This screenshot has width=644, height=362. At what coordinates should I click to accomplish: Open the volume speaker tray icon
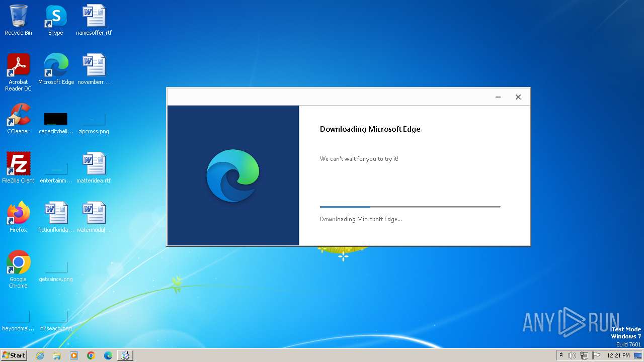point(572,355)
